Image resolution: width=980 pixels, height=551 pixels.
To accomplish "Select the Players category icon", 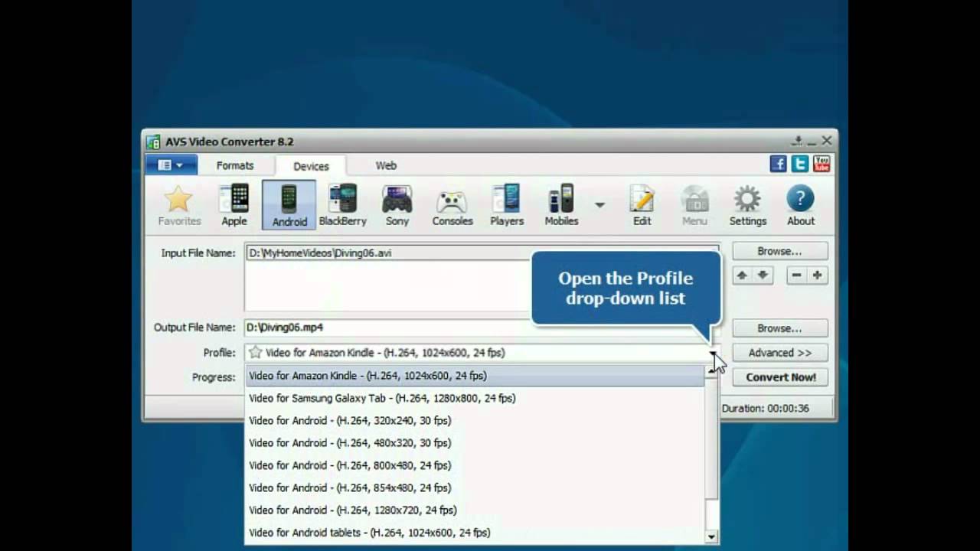I will click(x=507, y=205).
